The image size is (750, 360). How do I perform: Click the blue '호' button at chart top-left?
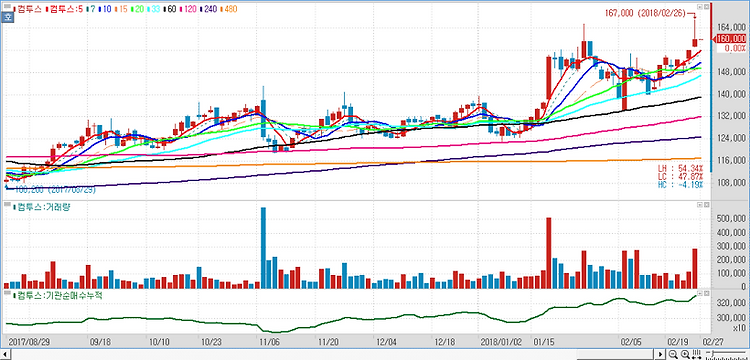8,18
